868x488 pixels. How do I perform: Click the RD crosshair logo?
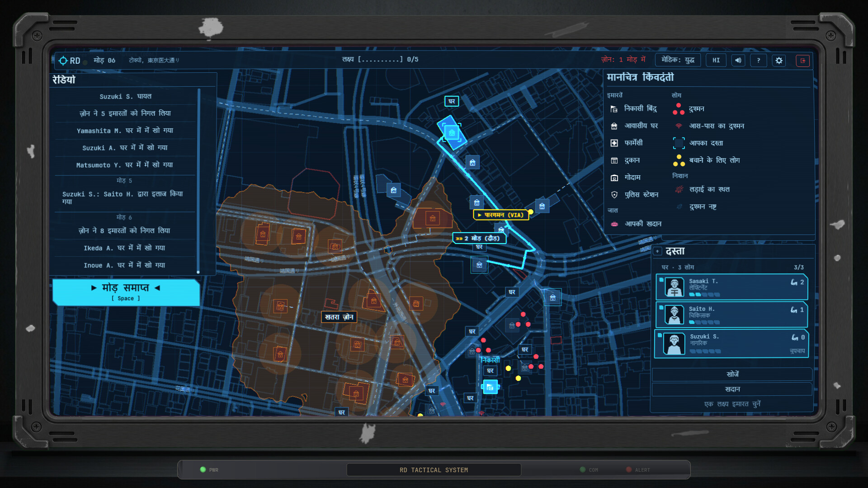tap(70, 61)
